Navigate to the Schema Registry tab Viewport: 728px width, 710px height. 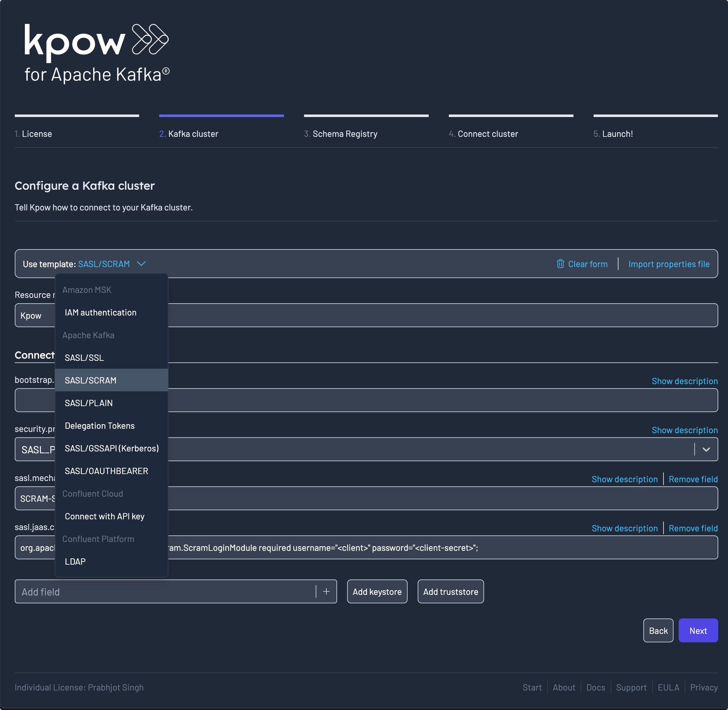346,134
